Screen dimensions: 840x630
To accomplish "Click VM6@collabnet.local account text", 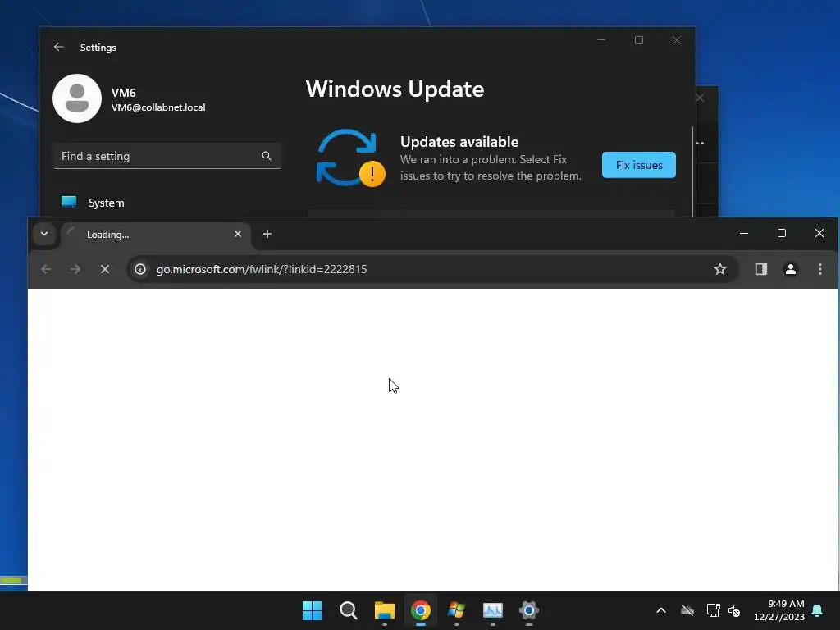I will 158,107.
